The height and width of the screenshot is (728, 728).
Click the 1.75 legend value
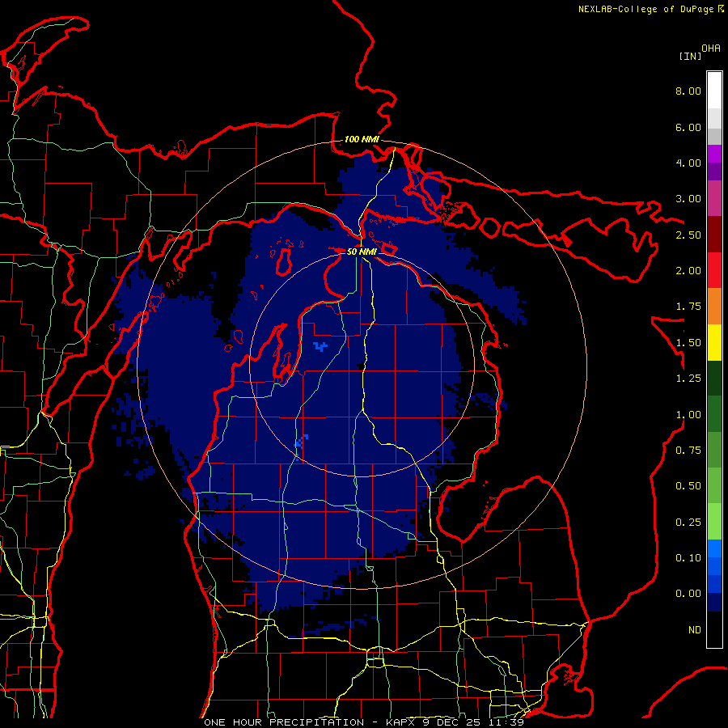[688, 307]
